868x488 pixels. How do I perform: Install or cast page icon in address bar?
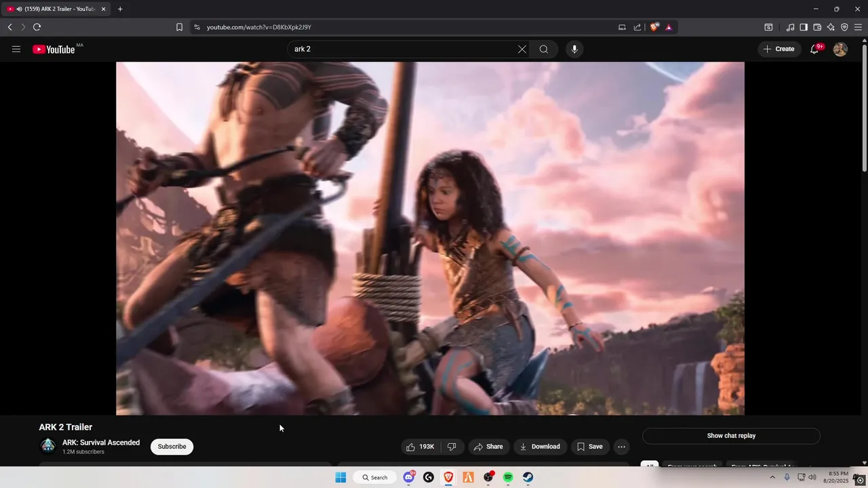(622, 27)
